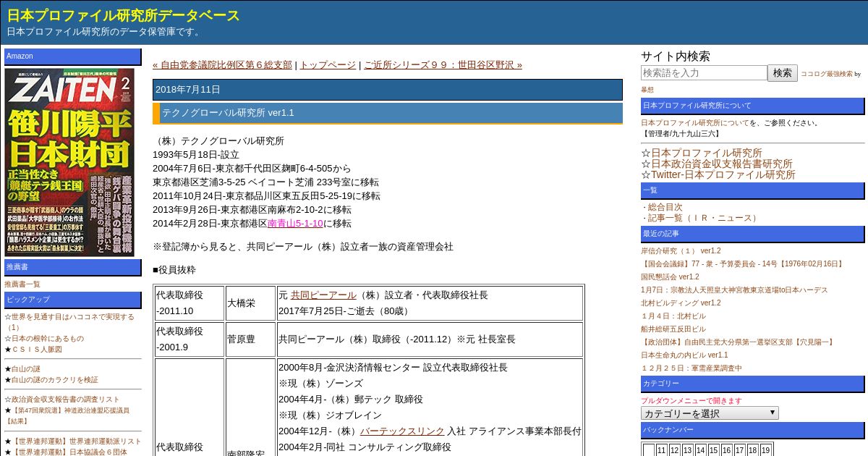Open the バーテックスリンク link
The height and width of the screenshot is (456, 868).
[402, 431]
